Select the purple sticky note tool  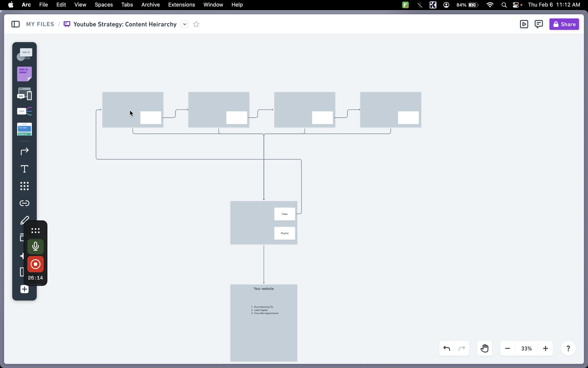click(x=24, y=74)
